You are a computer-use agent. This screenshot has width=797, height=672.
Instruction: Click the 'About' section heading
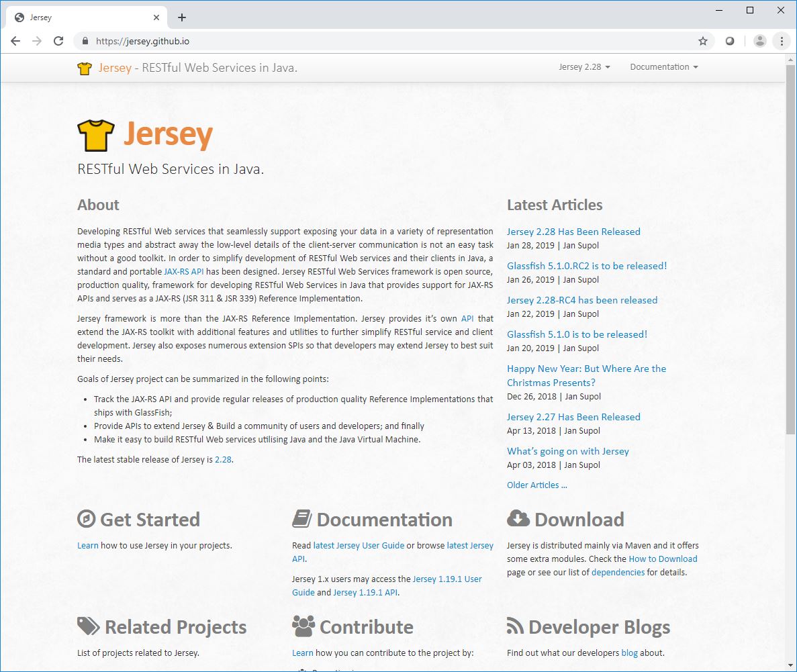[98, 205]
